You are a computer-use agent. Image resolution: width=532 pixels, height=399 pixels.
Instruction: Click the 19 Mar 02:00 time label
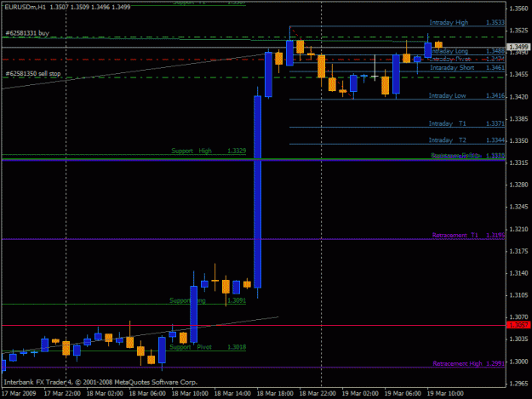(x=360, y=394)
